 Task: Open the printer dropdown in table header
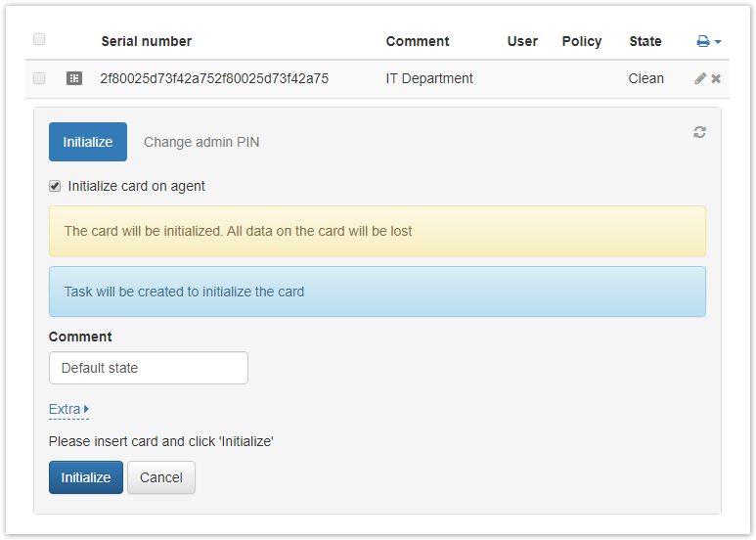pyautogui.click(x=708, y=41)
